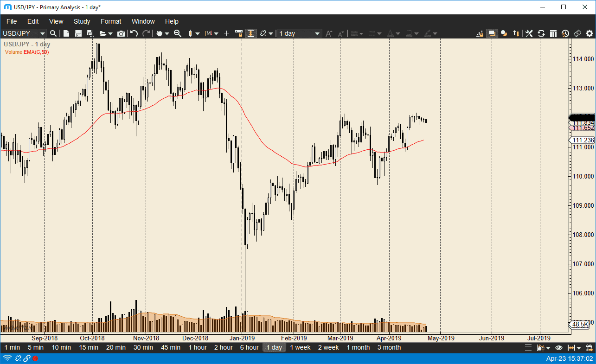Toggle the lock scale icon in toolbar
Image resolution: width=596 pixels, height=364 pixels.
[239, 33]
